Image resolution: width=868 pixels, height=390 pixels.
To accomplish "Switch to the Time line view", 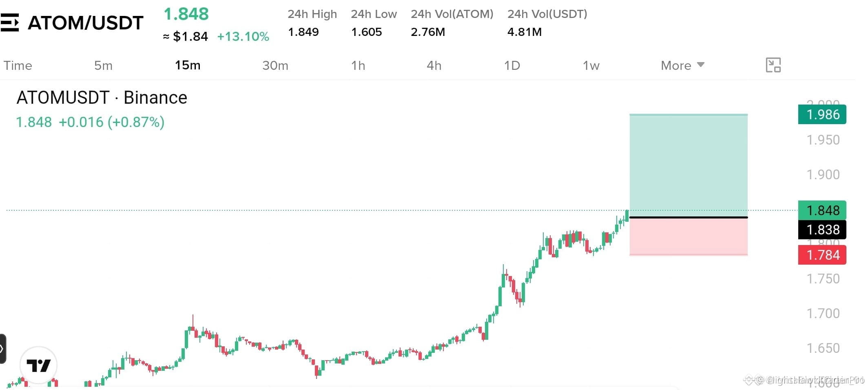I will click(x=18, y=65).
